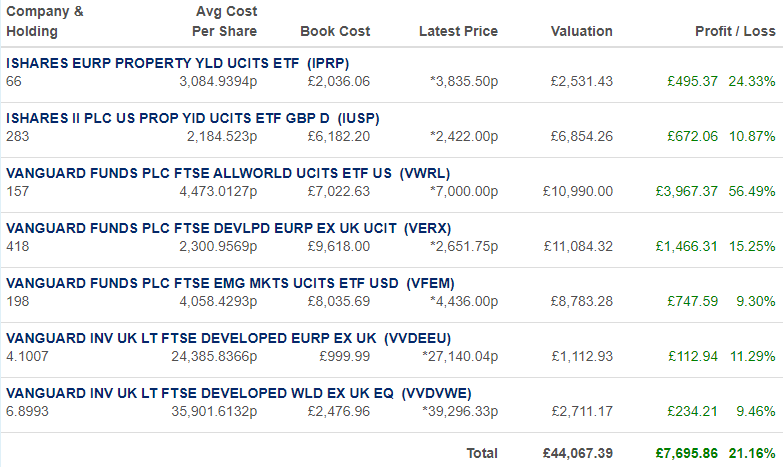Image resolution: width=783 pixels, height=467 pixels.
Task: Open the VANGUARD FTSE EMG MKTS (VFEM) holding
Action: click(x=230, y=283)
